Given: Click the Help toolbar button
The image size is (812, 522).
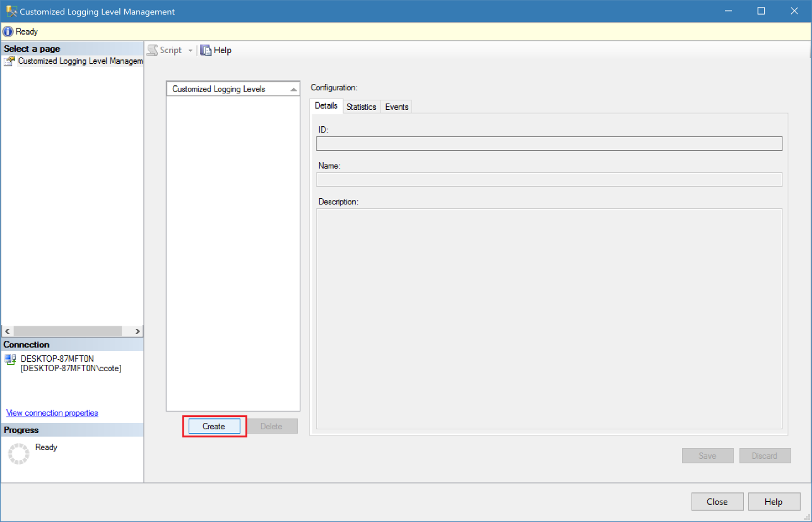Looking at the screenshot, I should (x=216, y=50).
